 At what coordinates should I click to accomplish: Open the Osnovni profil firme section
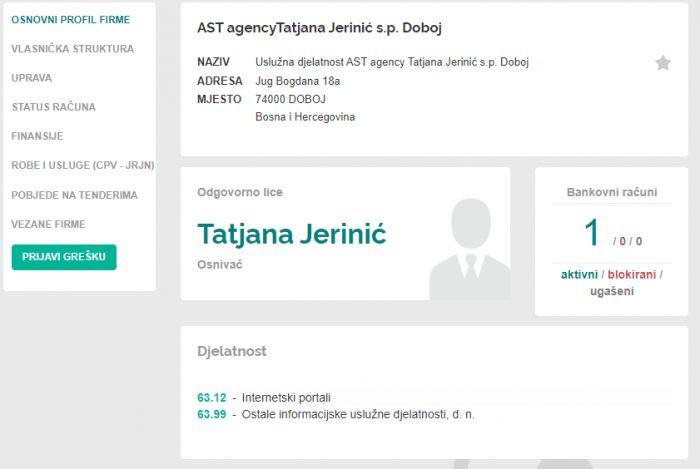pyautogui.click(x=71, y=20)
